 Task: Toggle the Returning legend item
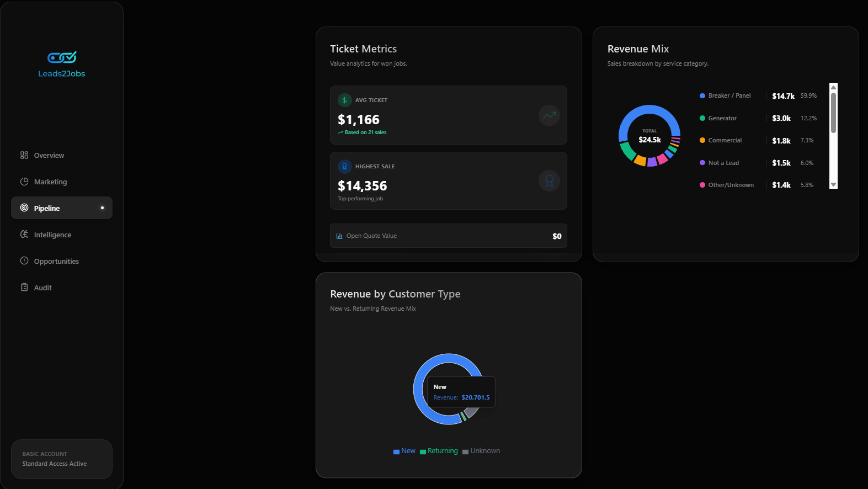(x=439, y=451)
